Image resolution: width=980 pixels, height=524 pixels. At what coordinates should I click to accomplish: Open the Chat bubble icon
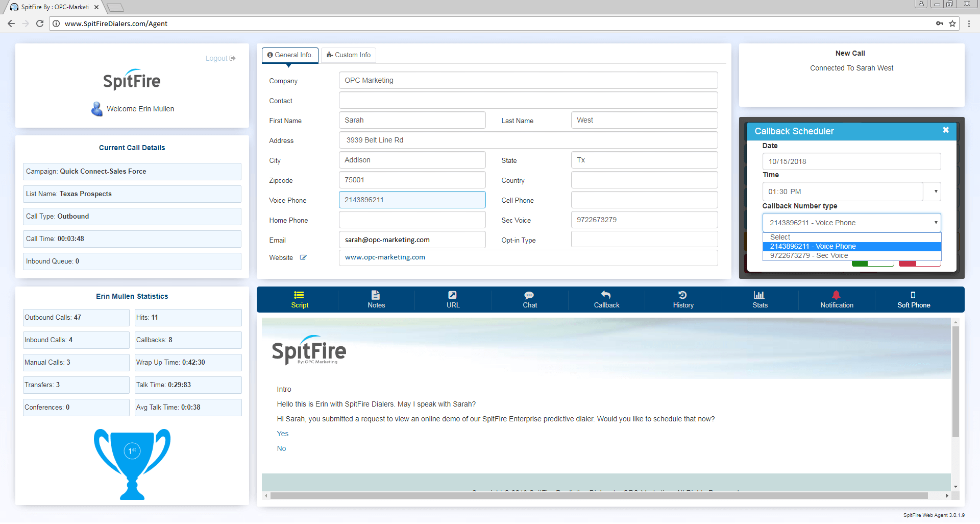pos(529,295)
